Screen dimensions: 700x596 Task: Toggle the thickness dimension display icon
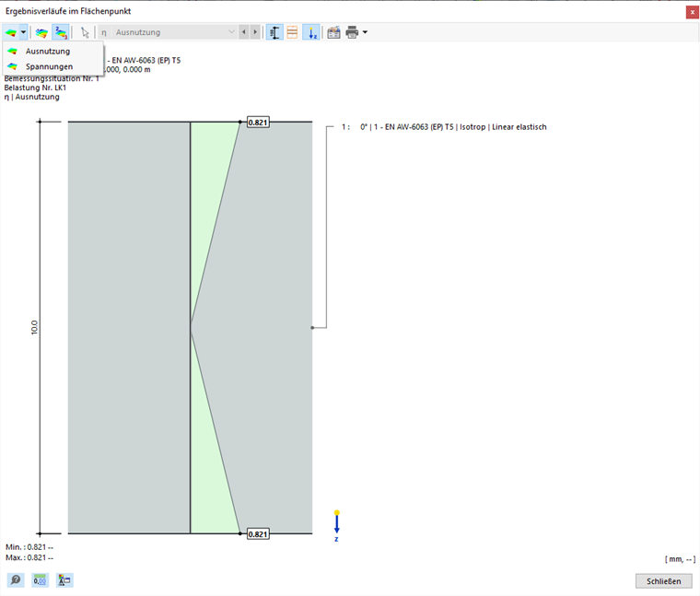[274, 32]
